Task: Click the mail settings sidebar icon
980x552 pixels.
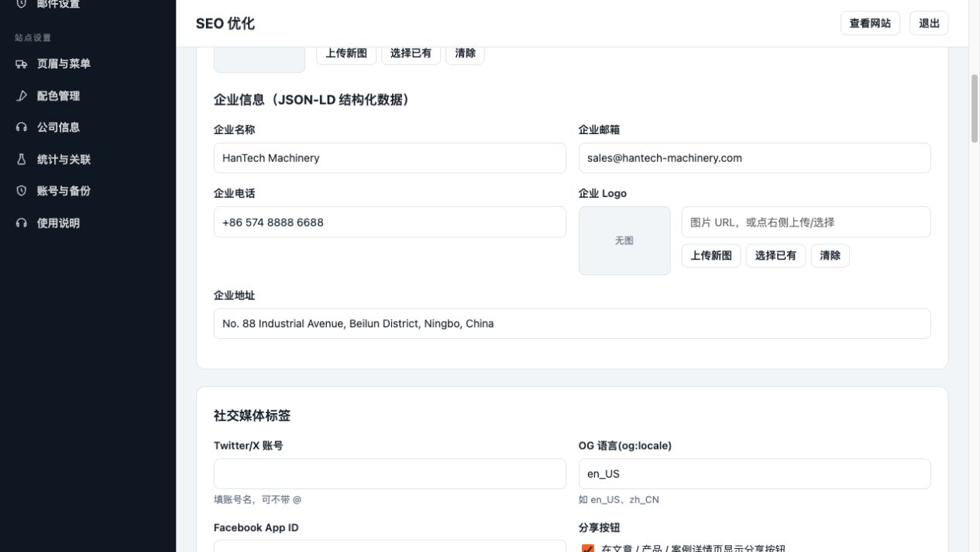Action: point(21,4)
